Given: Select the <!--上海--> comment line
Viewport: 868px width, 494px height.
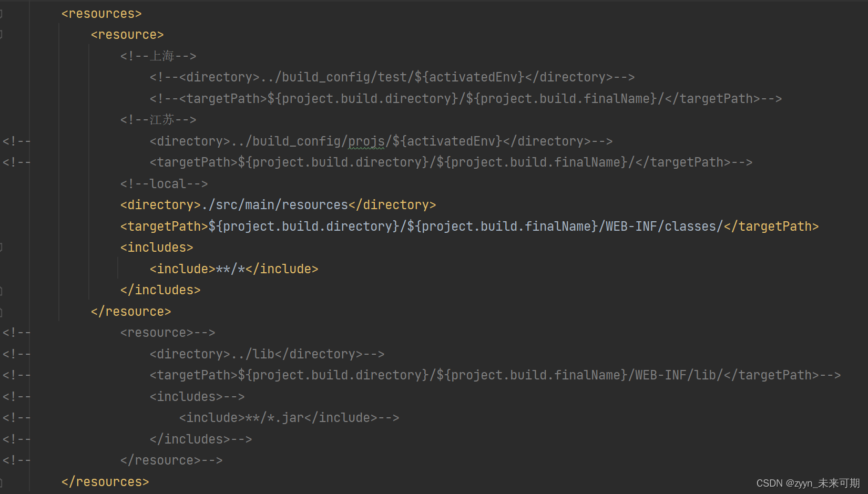Looking at the screenshot, I should coord(158,56).
